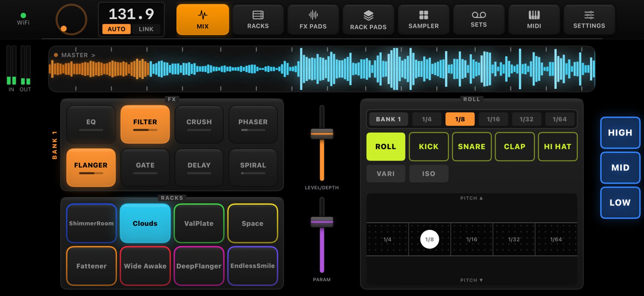The width and height of the screenshot is (644, 296).
Task: Tap the 1/8 white circle in pitch pad
Action: click(429, 240)
